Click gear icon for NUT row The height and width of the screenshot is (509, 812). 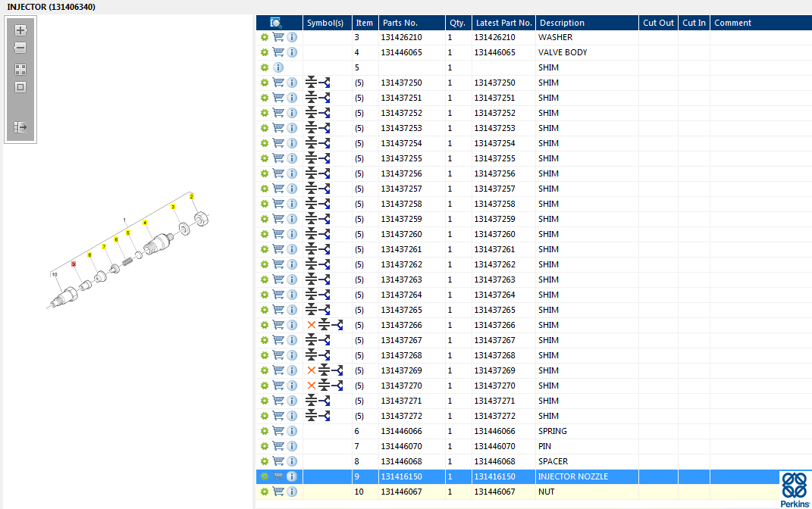(x=264, y=492)
